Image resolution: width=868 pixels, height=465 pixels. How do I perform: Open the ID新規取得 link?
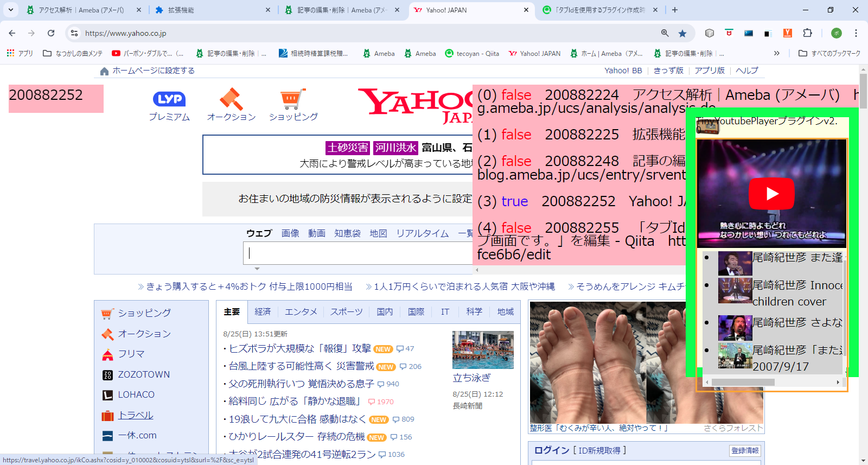(599, 450)
